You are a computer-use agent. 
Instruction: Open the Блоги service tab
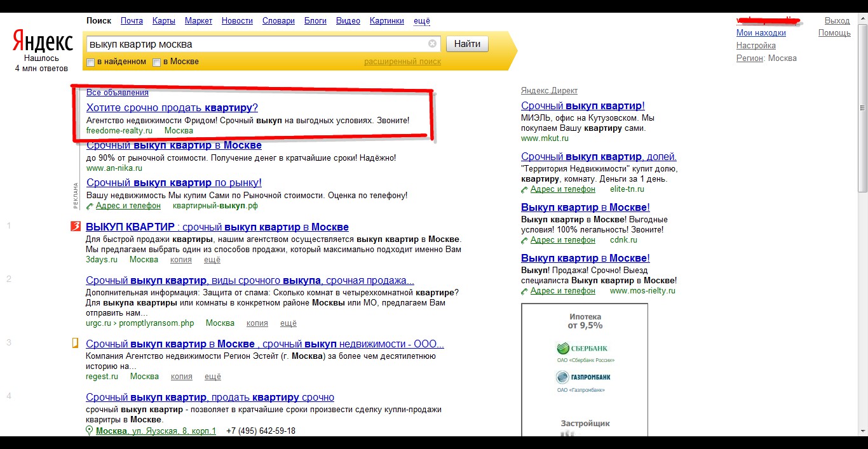315,21
